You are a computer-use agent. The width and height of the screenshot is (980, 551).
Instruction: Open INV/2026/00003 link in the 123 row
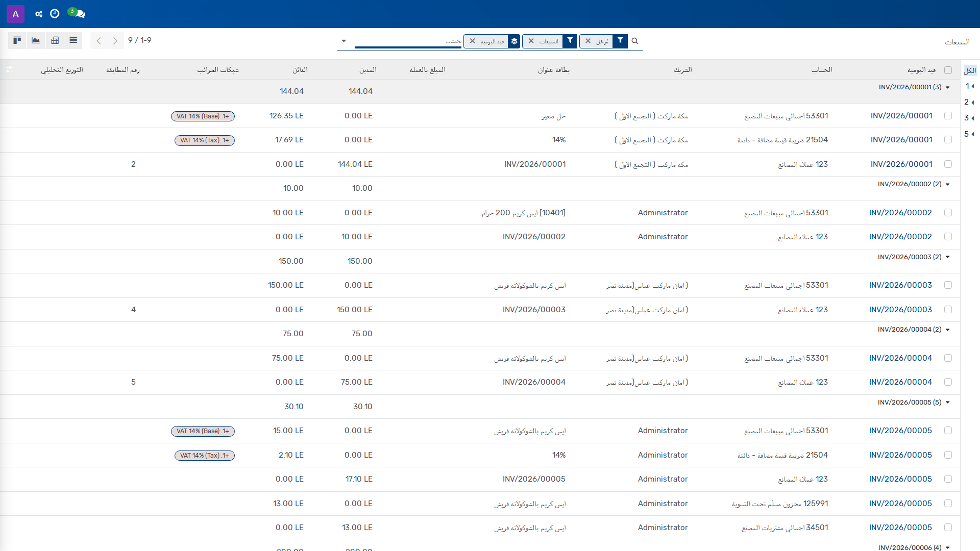coord(900,310)
